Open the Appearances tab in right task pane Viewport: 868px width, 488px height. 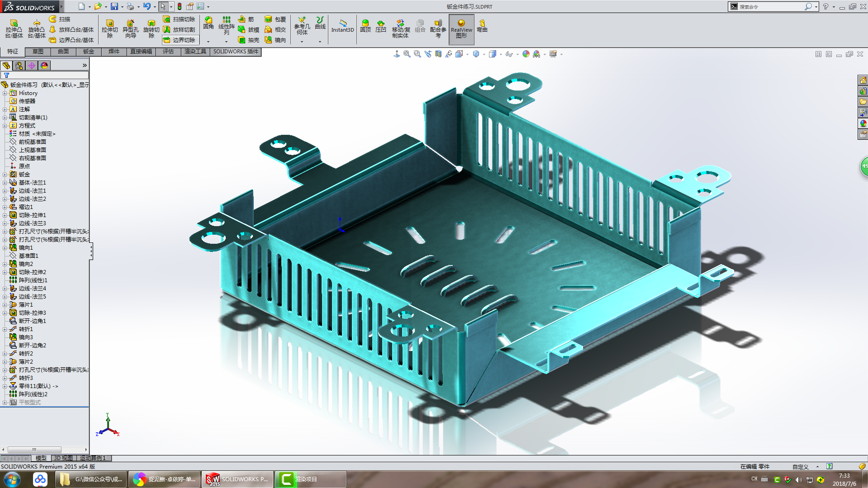[x=863, y=123]
